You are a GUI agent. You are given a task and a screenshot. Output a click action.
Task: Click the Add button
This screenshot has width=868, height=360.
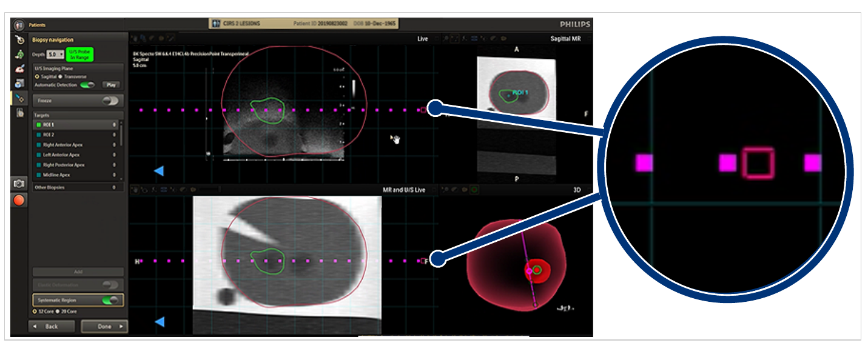[x=78, y=272]
